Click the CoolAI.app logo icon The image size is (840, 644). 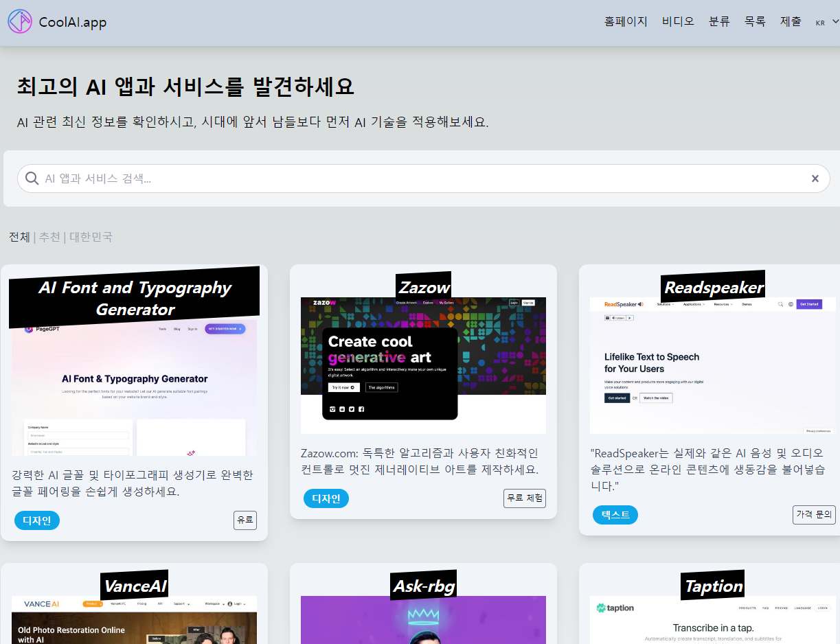20,22
